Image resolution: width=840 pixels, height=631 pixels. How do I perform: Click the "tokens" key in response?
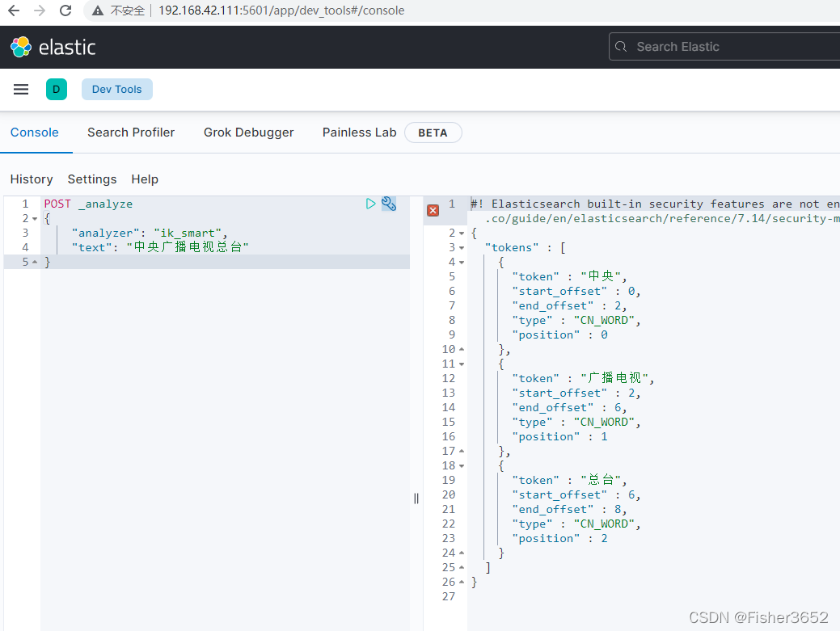(x=512, y=248)
